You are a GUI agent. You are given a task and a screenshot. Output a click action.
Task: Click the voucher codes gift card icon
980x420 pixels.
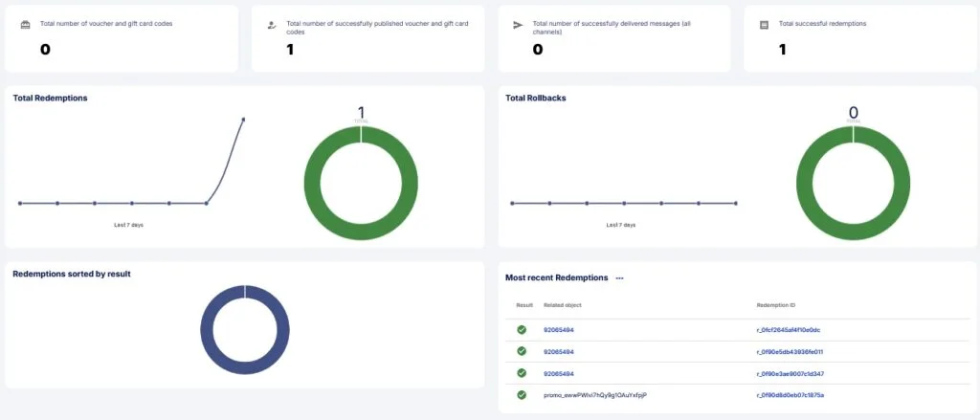tap(25, 25)
